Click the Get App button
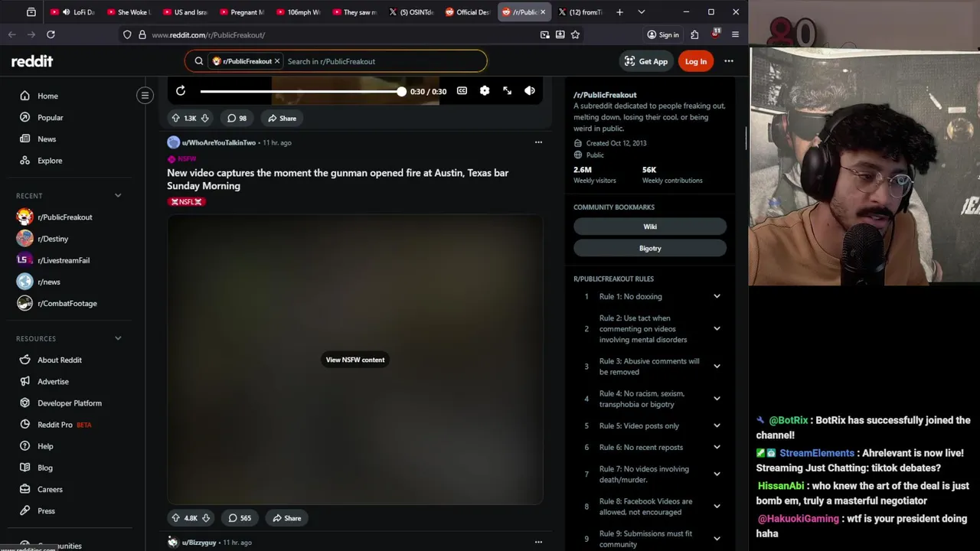Viewport: 980px width, 551px height. pyautogui.click(x=646, y=61)
